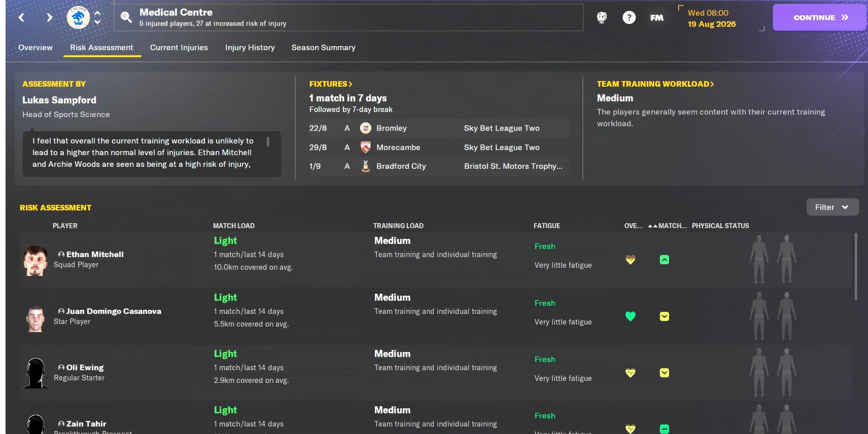868x434 pixels.
Task: Open the Fixtures link
Action: (330, 84)
